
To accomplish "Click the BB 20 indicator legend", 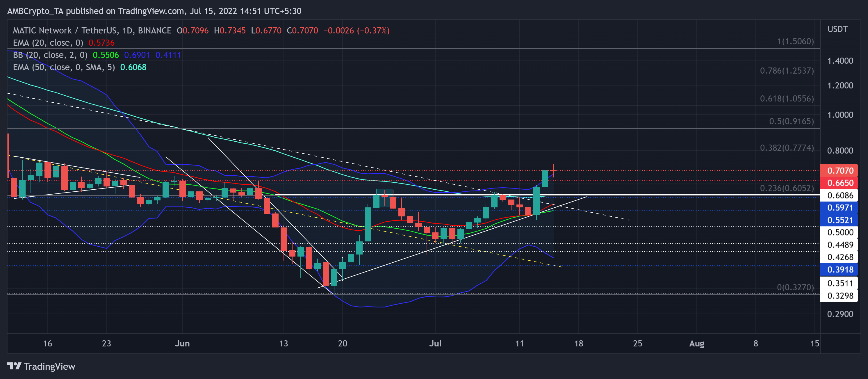I will [x=50, y=55].
